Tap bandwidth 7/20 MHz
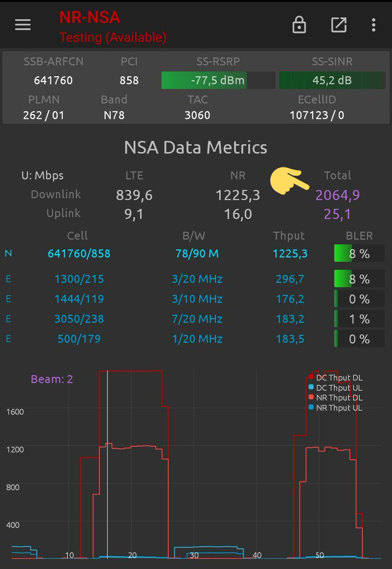 197,319
